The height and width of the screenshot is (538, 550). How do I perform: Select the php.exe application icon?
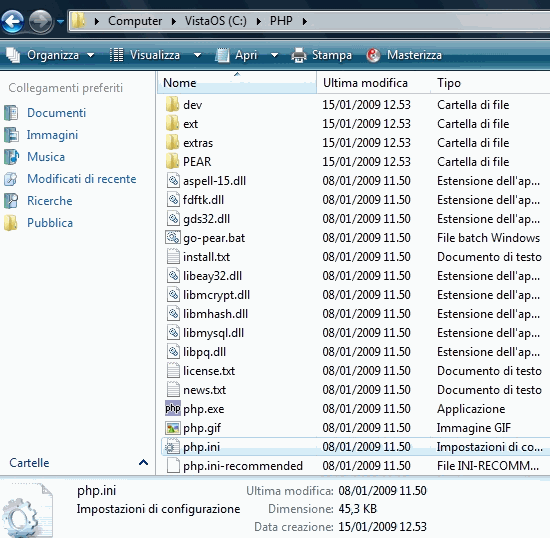[173, 409]
